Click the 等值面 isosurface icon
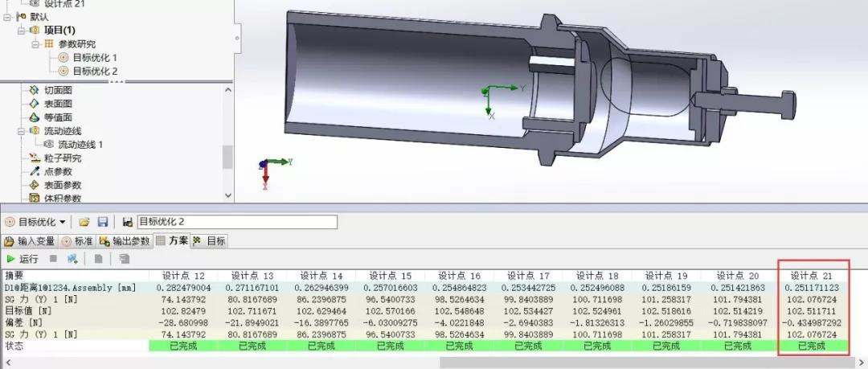Viewport: 868px width, 369px height. [34, 117]
